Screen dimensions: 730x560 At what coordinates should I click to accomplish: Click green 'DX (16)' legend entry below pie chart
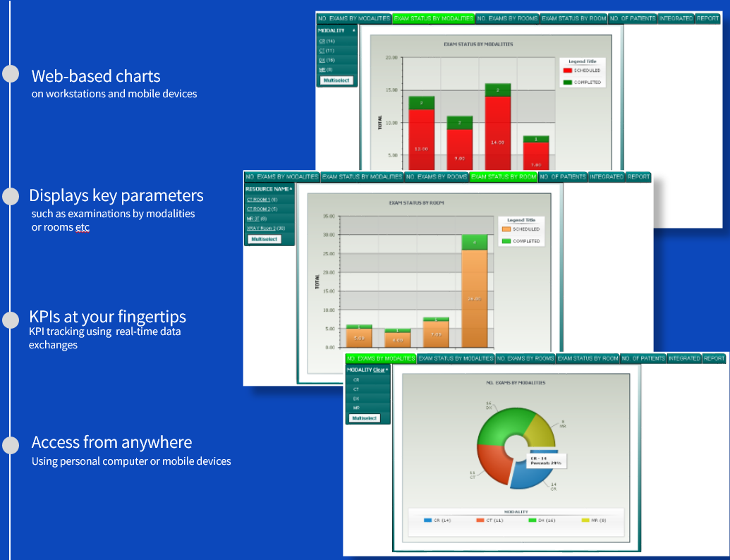tap(542, 521)
